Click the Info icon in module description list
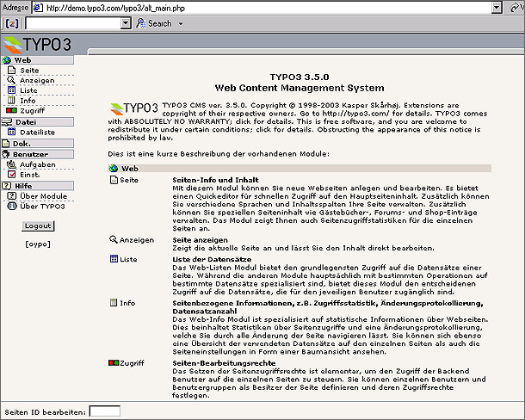This screenshot has width=525, height=420. pyautogui.click(x=114, y=302)
